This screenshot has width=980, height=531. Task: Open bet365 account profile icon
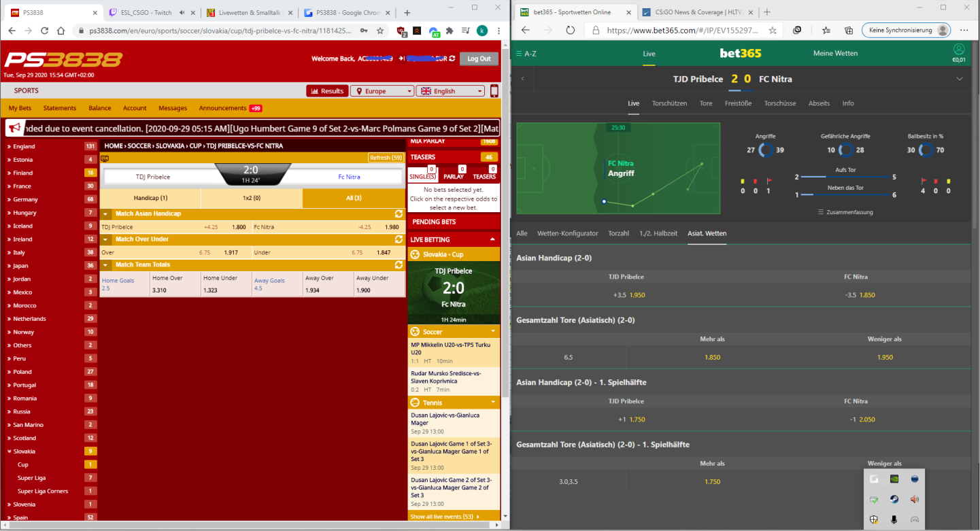[959, 49]
